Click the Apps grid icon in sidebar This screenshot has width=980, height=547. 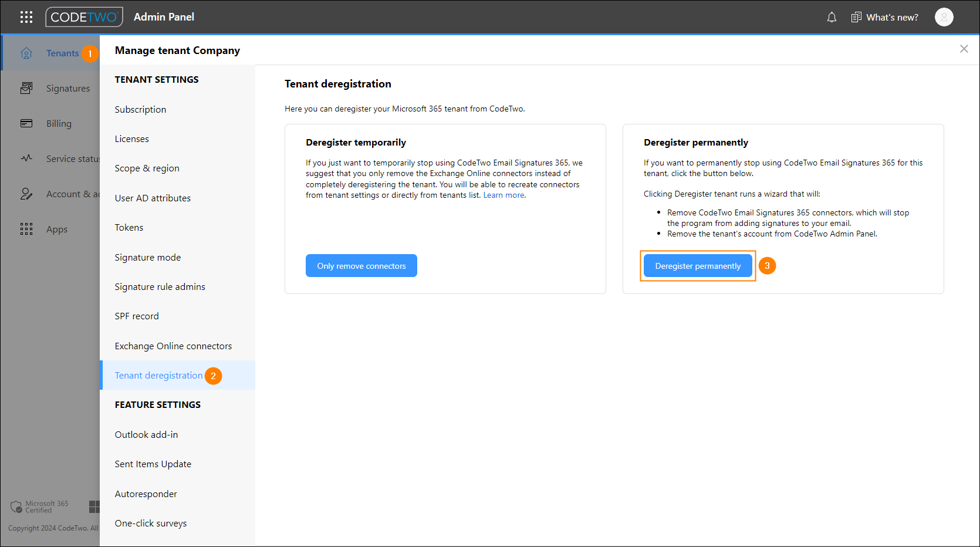point(26,229)
